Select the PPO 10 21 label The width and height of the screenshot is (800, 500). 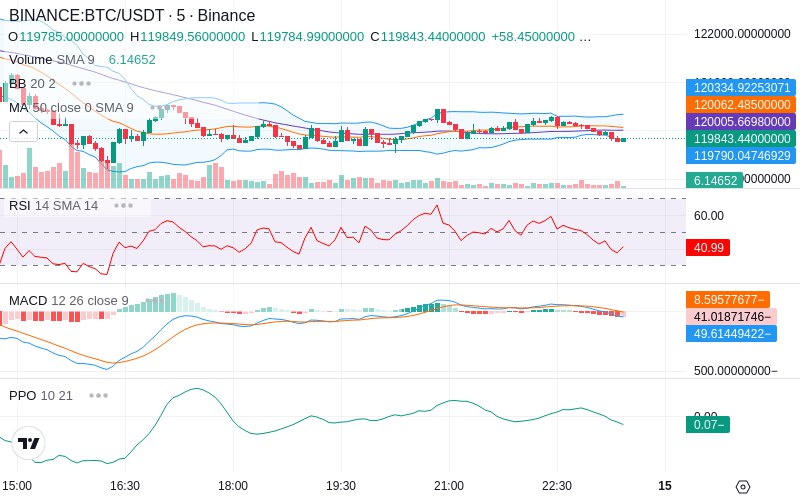click(41, 395)
